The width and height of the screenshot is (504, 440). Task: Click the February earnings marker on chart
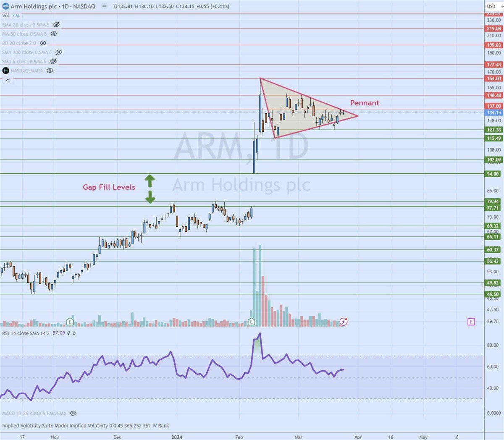click(251, 322)
